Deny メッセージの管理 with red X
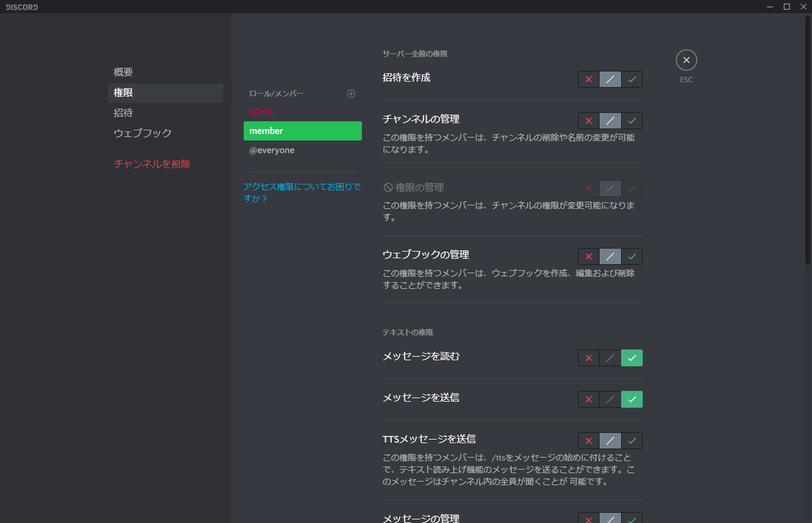This screenshot has height=523, width=812. 589,518
